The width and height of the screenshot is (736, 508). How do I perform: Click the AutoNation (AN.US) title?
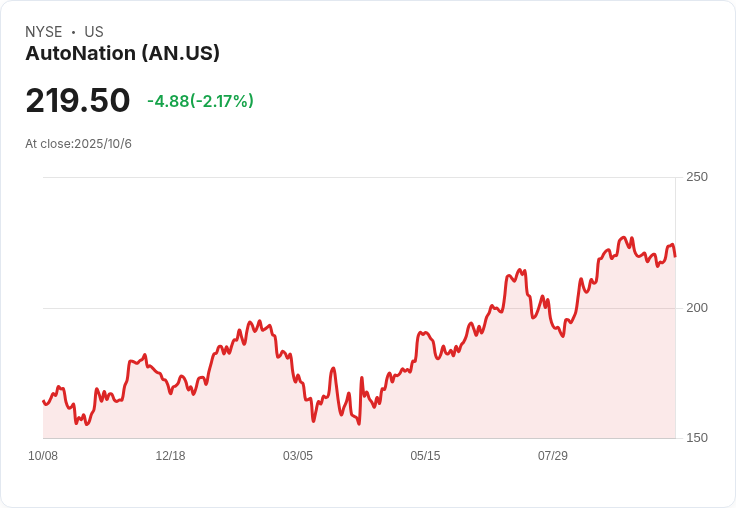point(123,53)
